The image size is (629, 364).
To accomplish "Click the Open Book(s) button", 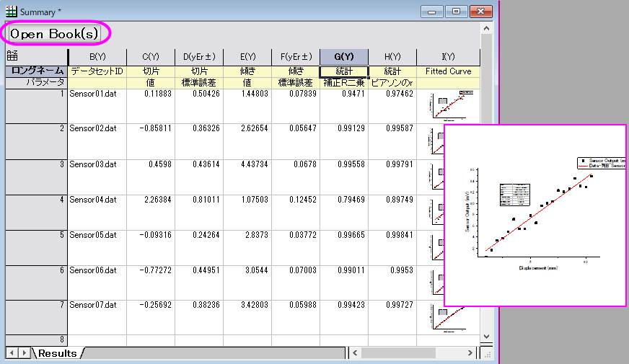I will tap(54, 34).
